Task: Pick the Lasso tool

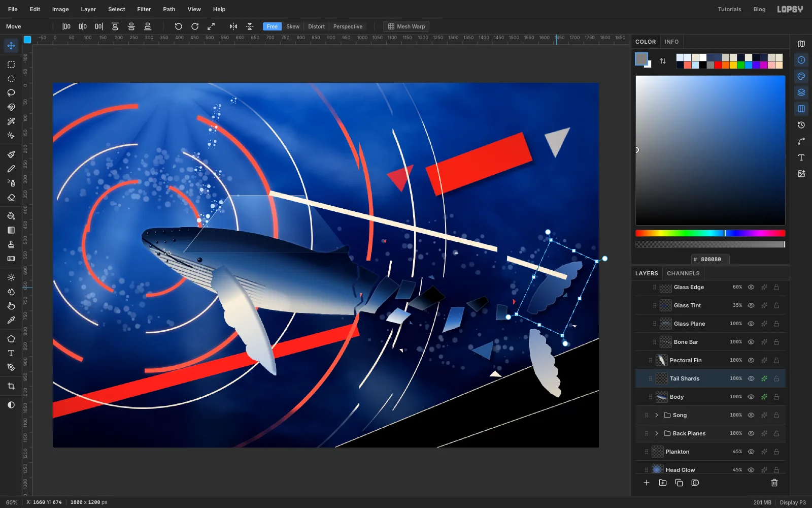Action: point(11,93)
